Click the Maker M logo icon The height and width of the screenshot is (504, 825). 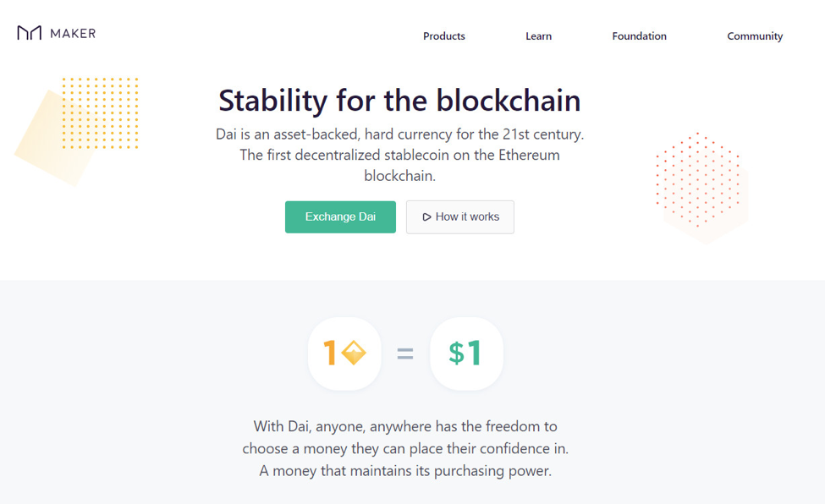pyautogui.click(x=29, y=33)
